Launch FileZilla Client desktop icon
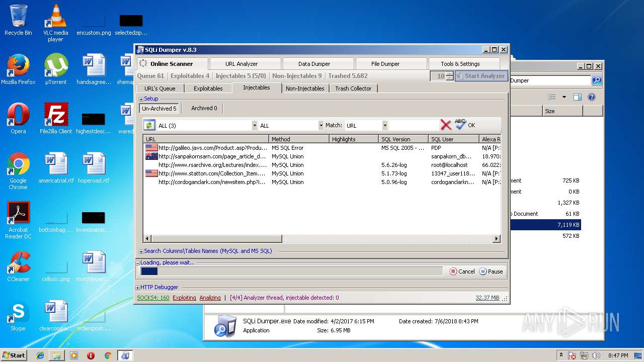This screenshot has width=644, height=362. pyautogui.click(x=56, y=119)
